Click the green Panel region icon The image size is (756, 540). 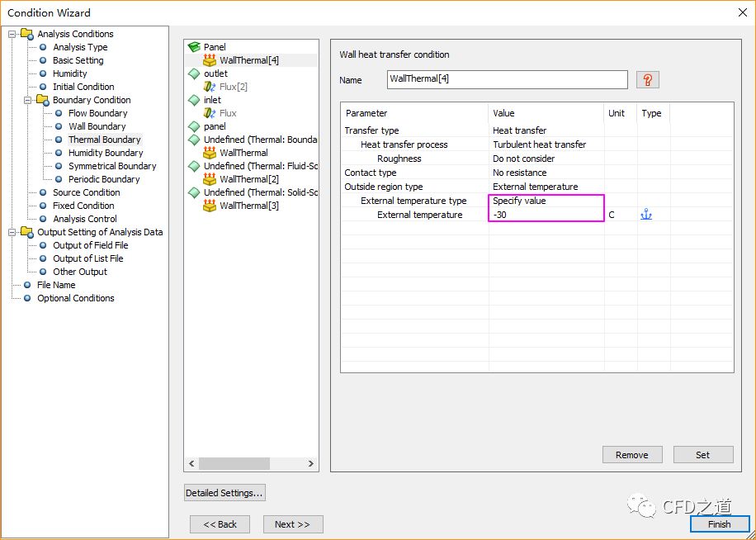coord(194,47)
